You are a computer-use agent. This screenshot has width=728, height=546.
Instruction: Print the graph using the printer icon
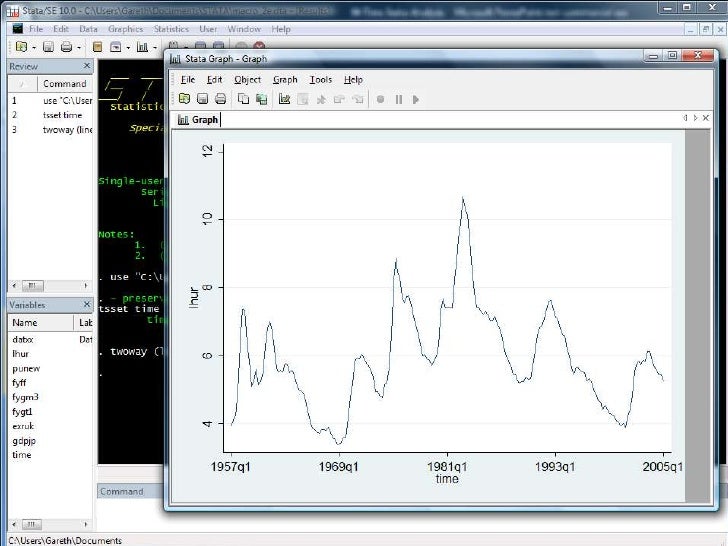coord(219,99)
